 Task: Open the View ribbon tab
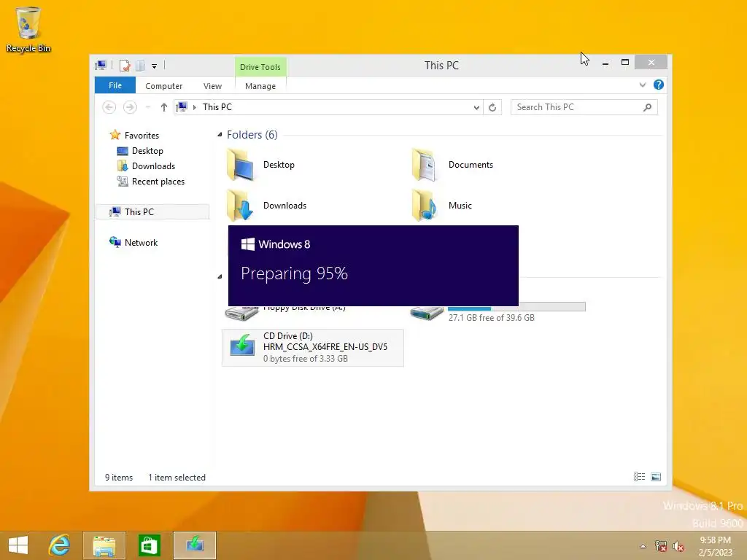click(212, 86)
